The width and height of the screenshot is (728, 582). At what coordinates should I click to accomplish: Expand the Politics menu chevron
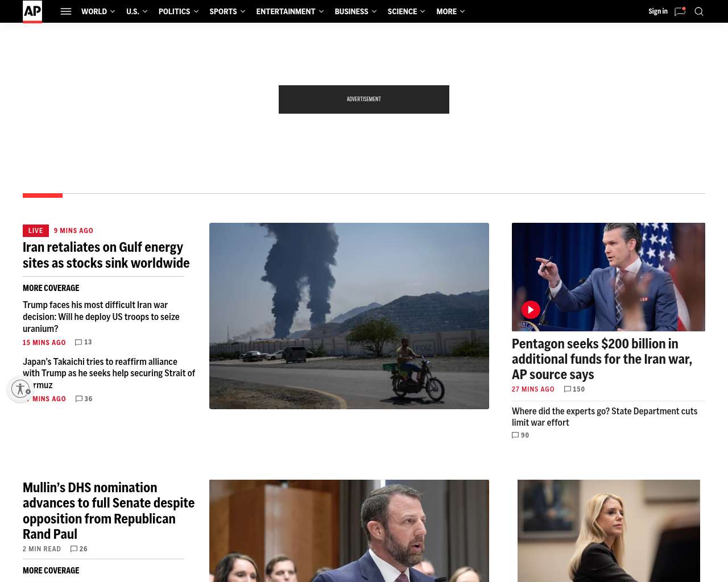tap(196, 11)
